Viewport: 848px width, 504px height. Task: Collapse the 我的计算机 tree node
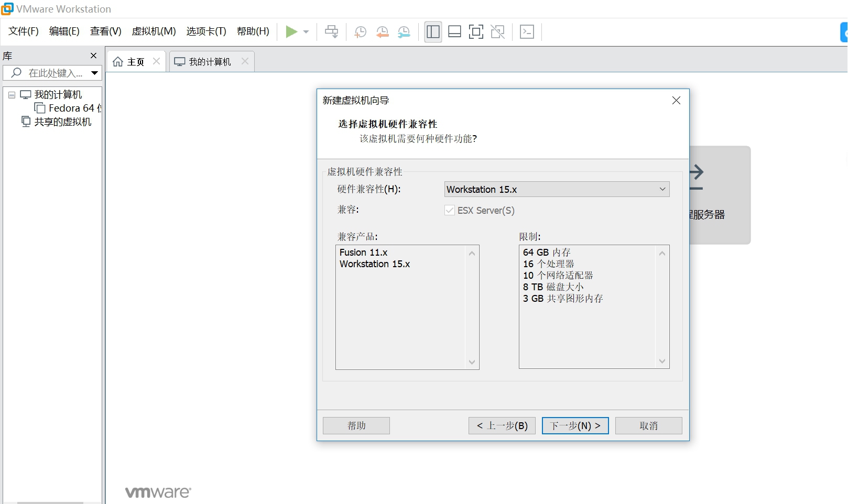tap(11, 95)
